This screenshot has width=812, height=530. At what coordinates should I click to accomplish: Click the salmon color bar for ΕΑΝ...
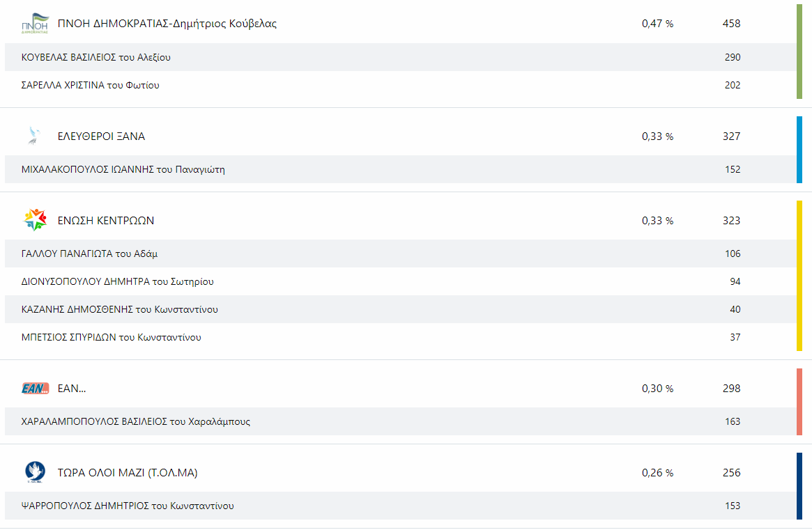pyautogui.click(x=799, y=402)
